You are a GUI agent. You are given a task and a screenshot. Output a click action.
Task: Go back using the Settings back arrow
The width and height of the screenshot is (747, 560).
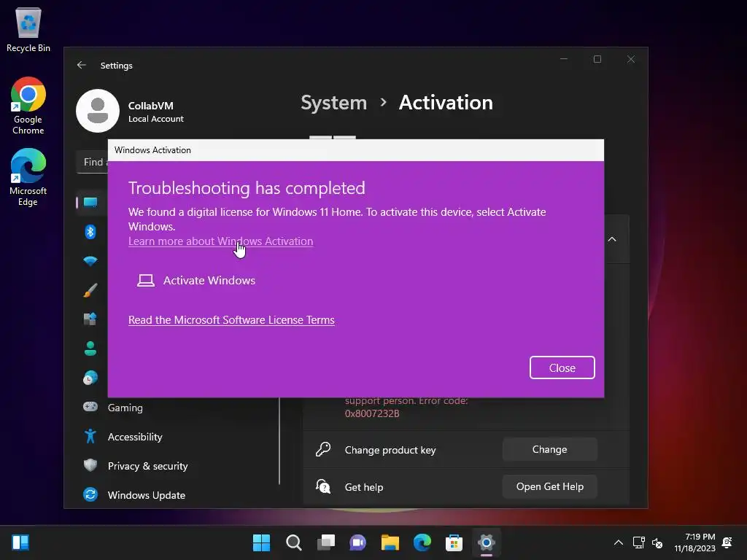[x=82, y=65]
